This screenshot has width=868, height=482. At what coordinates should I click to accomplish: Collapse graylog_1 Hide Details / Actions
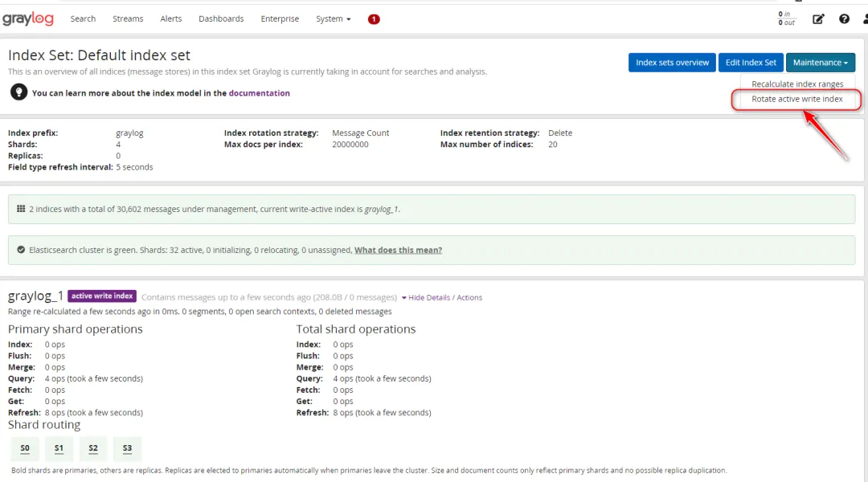point(442,298)
